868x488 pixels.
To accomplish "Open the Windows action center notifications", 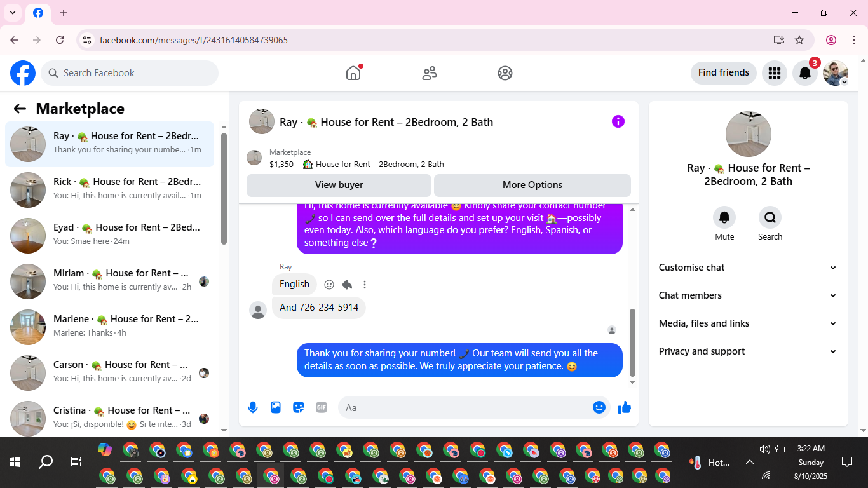I will pos(847,463).
